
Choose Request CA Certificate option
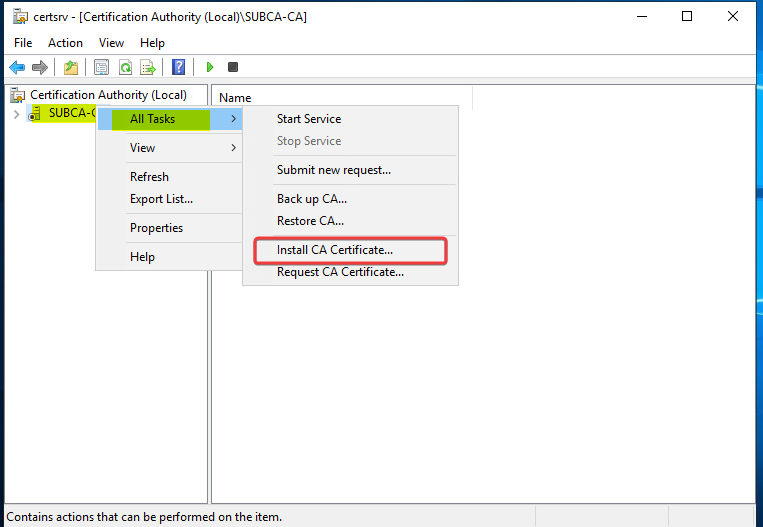(x=340, y=272)
